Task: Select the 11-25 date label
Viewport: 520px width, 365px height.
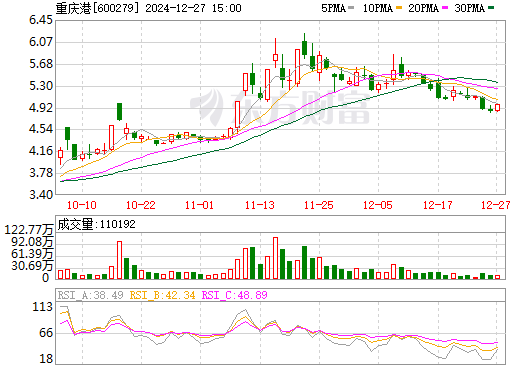Action: (319, 205)
